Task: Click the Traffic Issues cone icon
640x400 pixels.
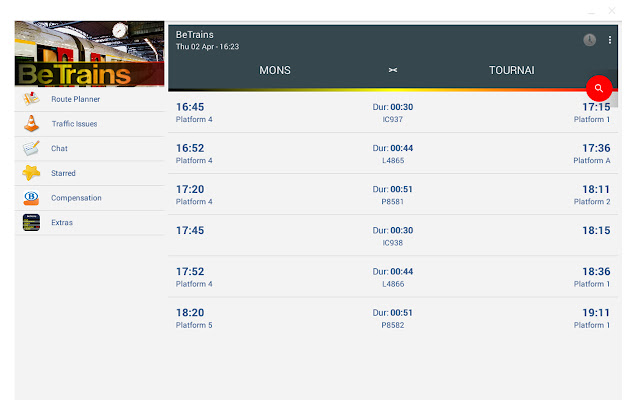Action: click(x=31, y=124)
